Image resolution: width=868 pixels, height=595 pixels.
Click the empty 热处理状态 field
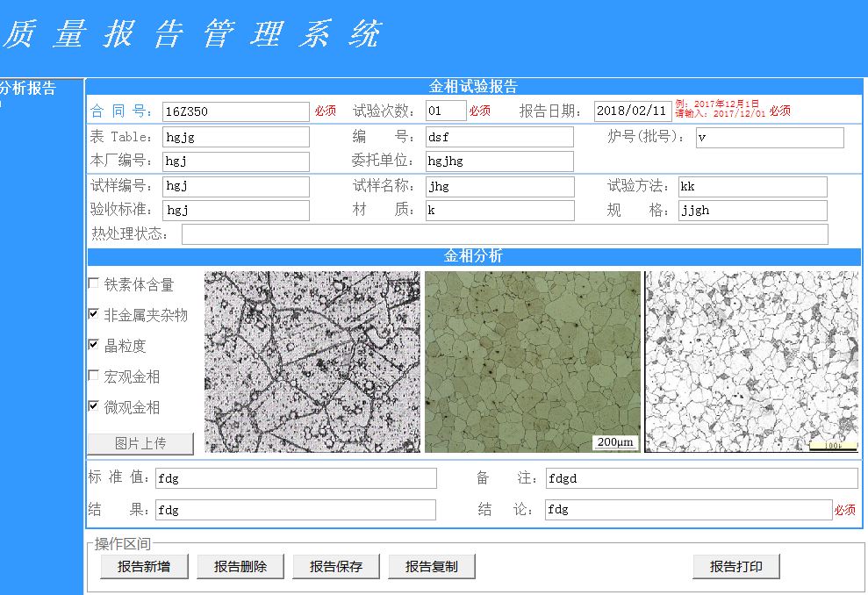pos(505,234)
